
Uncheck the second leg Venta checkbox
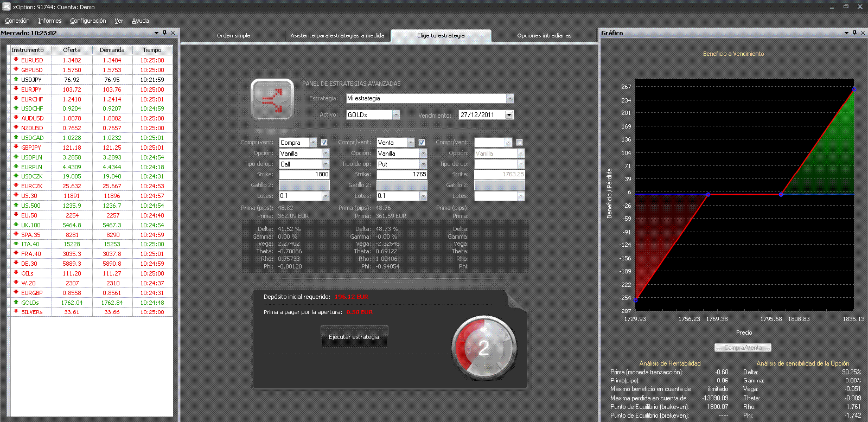coord(422,143)
